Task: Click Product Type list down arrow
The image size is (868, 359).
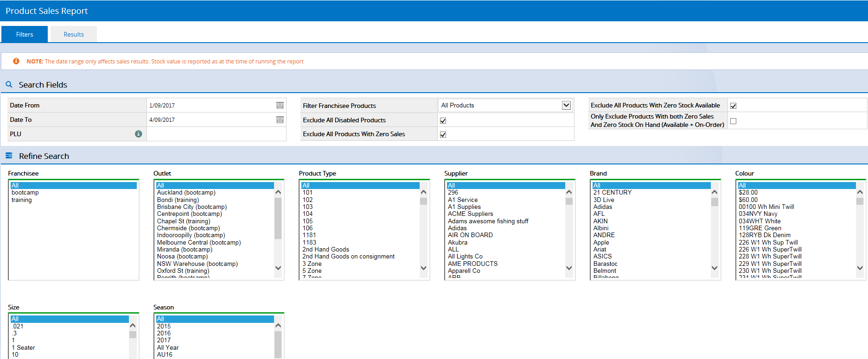Action: pos(423,268)
